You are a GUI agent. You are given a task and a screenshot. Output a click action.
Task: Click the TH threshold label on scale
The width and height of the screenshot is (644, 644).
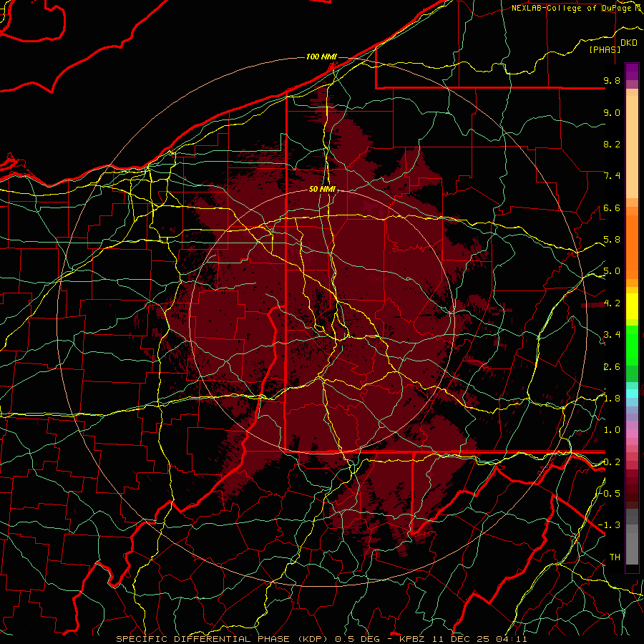click(615, 557)
